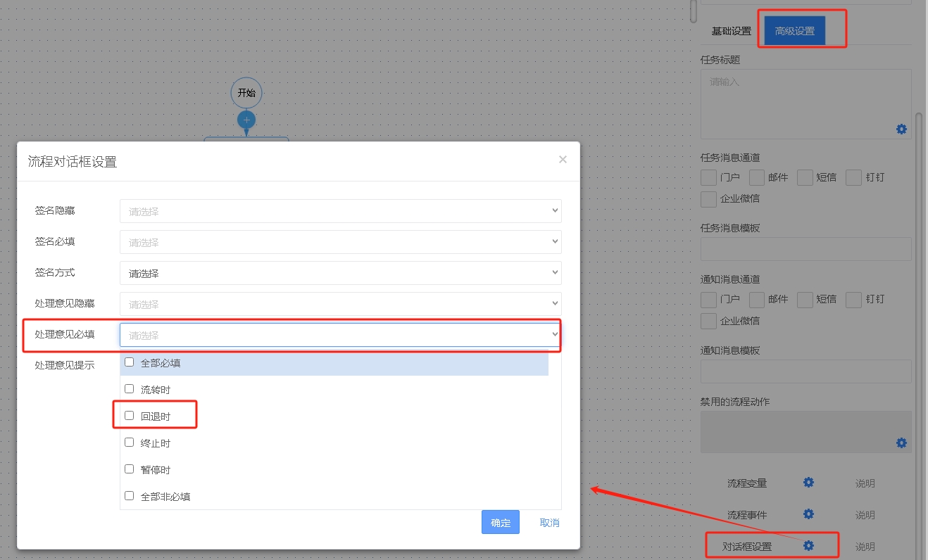Click the plus icon below the 开始 node

(x=246, y=120)
